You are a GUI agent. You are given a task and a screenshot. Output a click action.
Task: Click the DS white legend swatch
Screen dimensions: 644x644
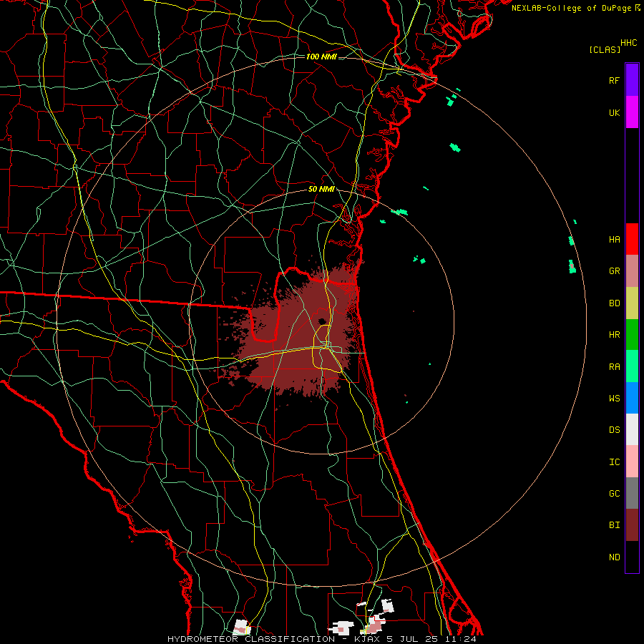point(632,429)
